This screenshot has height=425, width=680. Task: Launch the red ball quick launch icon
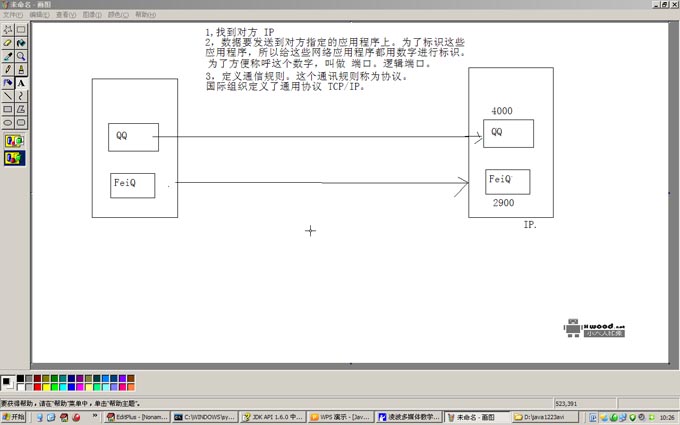point(76,417)
